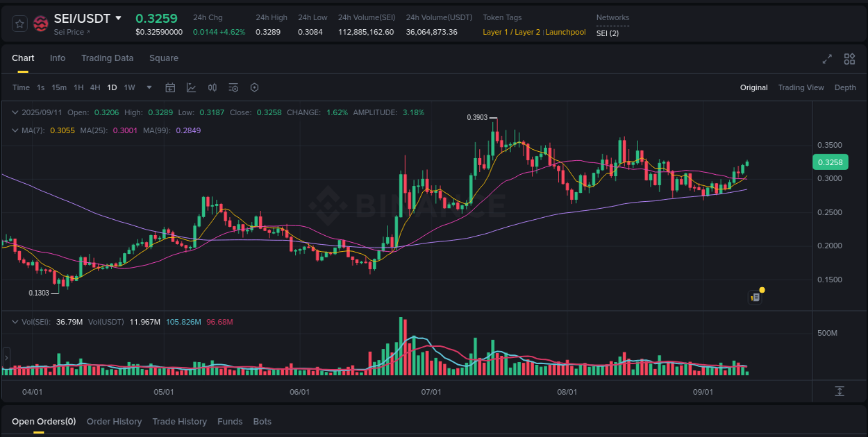868x437 pixels.
Task: Collapse the OHLC data row chevron
Action: click(x=15, y=112)
